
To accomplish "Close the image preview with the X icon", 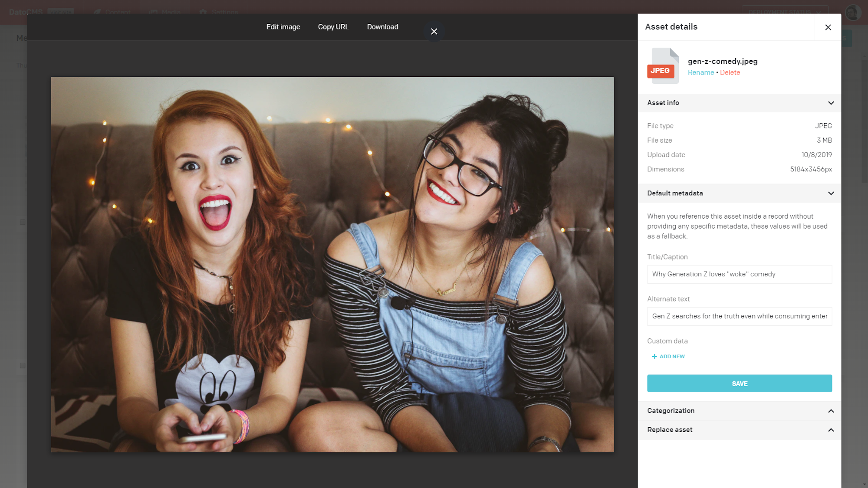I will [434, 31].
